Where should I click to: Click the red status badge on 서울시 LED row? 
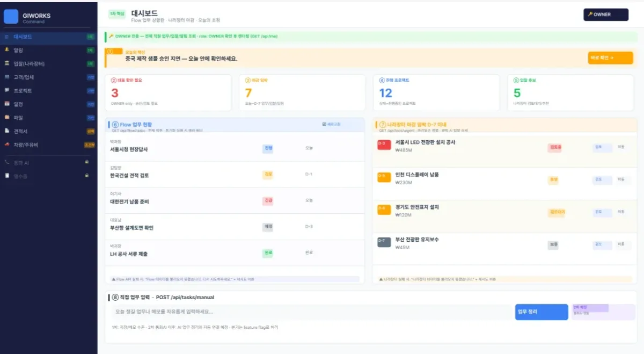click(555, 148)
